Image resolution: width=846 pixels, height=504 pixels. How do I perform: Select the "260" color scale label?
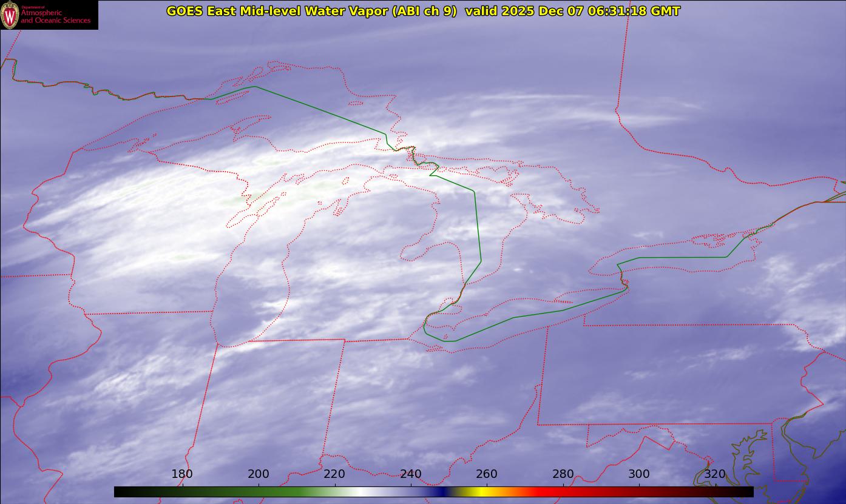tap(487, 474)
